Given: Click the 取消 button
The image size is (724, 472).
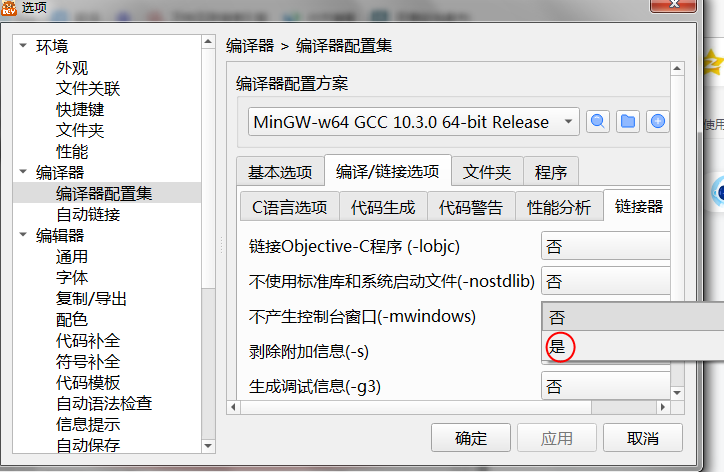Looking at the screenshot, I should pyautogui.click(x=643, y=437).
